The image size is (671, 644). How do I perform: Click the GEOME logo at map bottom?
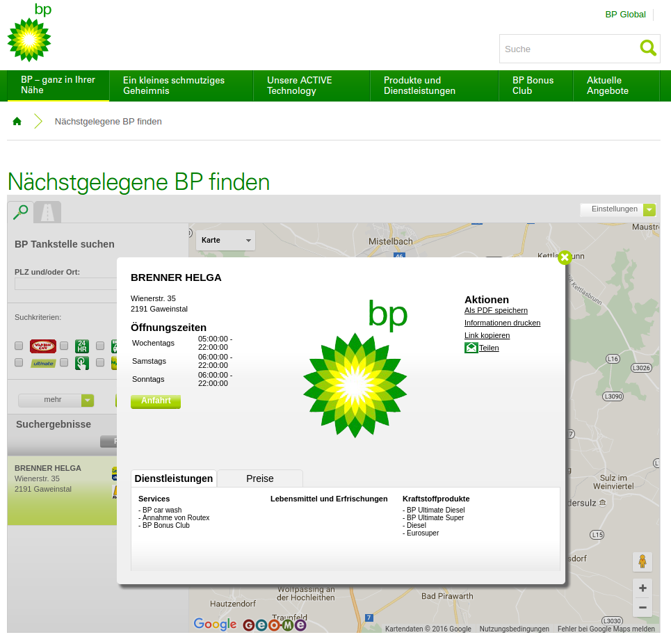tap(274, 625)
